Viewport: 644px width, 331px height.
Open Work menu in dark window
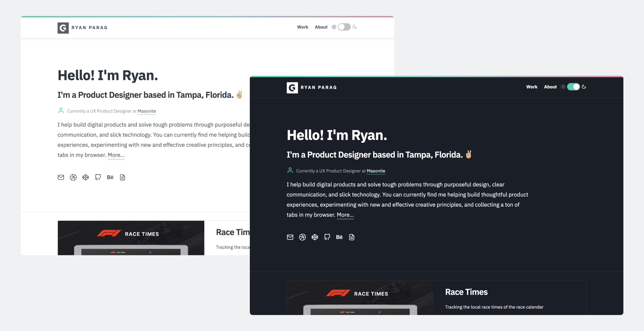click(x=532, y=87)
